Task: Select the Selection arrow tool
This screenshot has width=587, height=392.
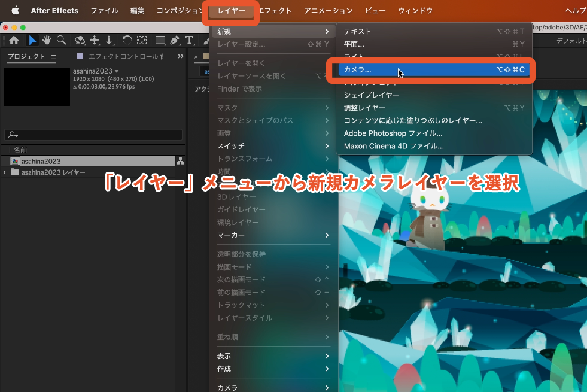Action: point(32,40)
